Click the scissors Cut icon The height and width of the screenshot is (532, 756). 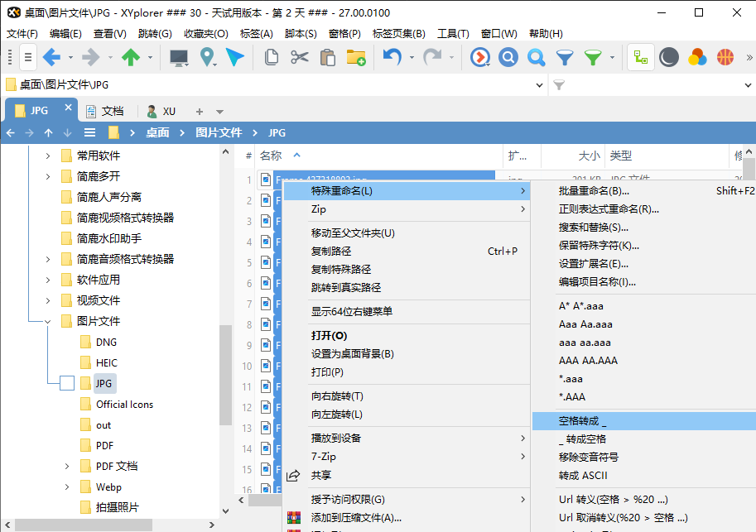299,57
